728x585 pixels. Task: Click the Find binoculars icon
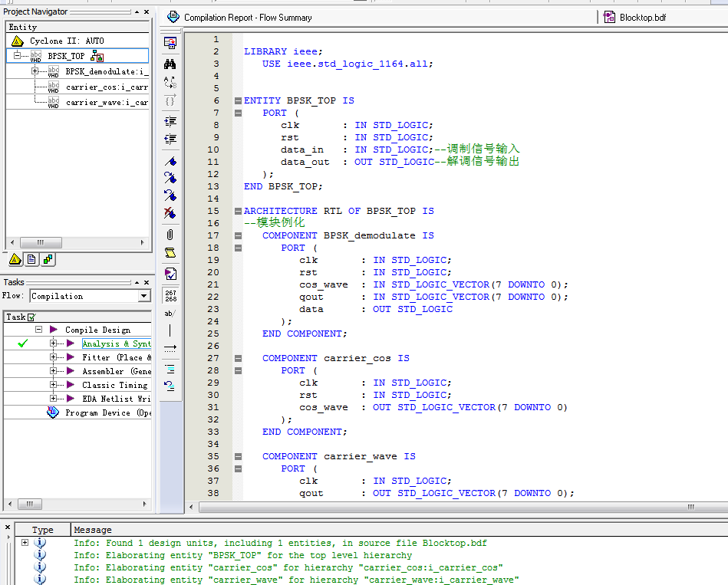point(170,64)
